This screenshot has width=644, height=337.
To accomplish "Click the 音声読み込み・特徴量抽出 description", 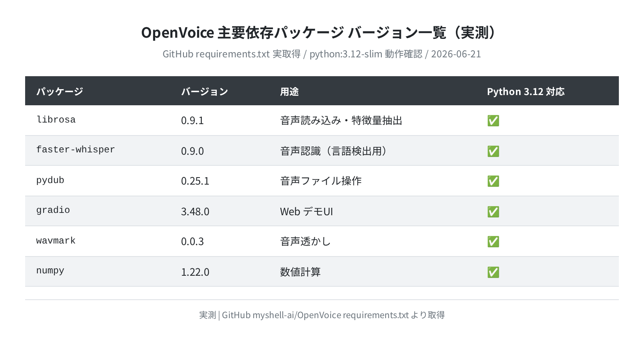I will point(341,121).
